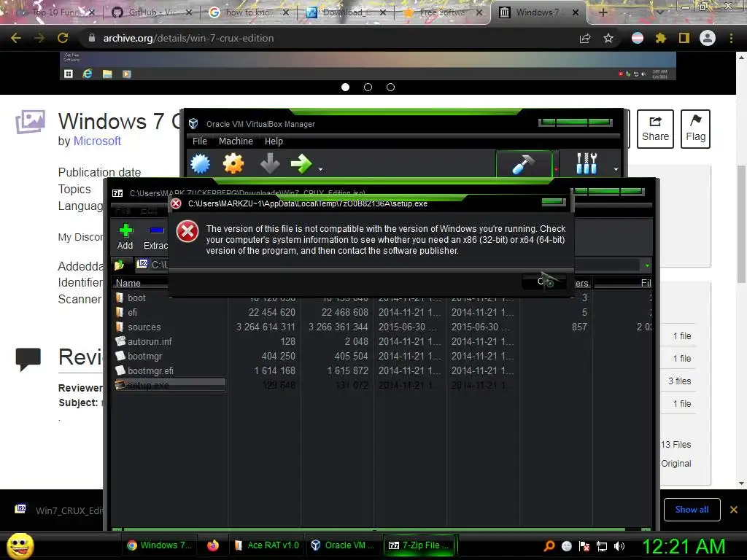747x560 pixels.
Task: Select the first carousel dot
Action: tap(345, 87)
